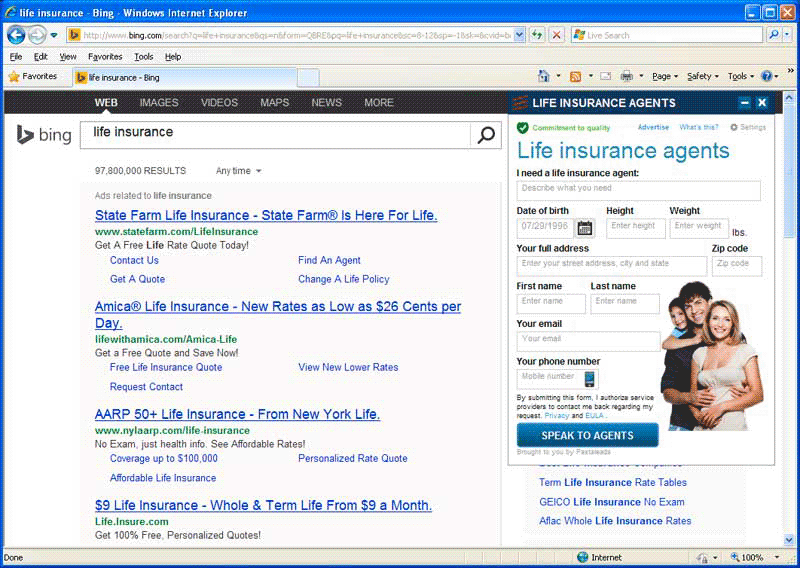This screenshot has height=568, width=800.
Task: Click the Home icon in command bar
Action: [544, 76]
